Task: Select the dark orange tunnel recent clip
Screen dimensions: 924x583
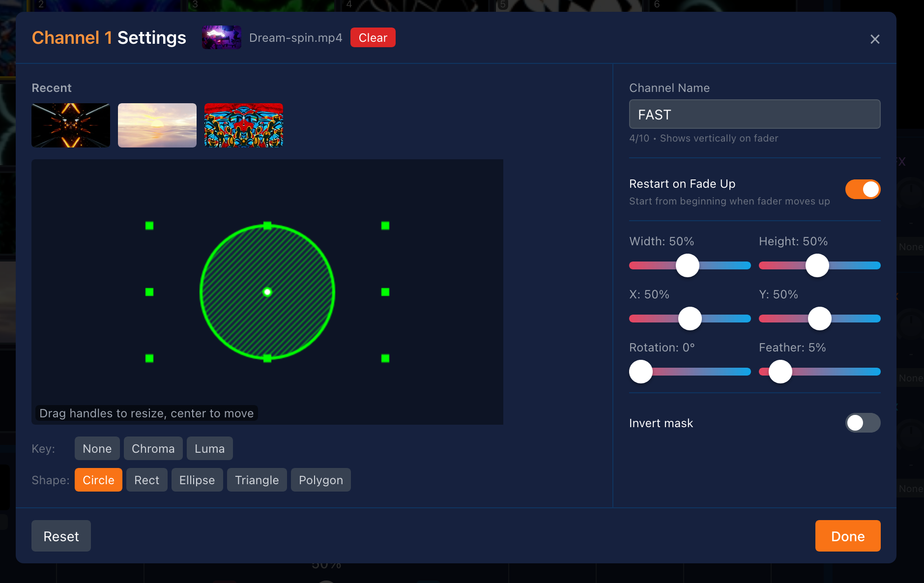Action: click(x=71, y=125)
